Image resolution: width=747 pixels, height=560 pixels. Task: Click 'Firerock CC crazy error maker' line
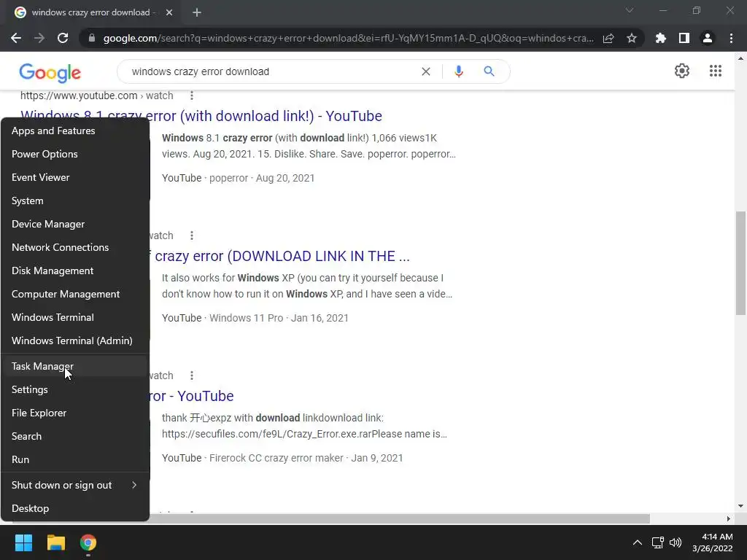point(282,458)
